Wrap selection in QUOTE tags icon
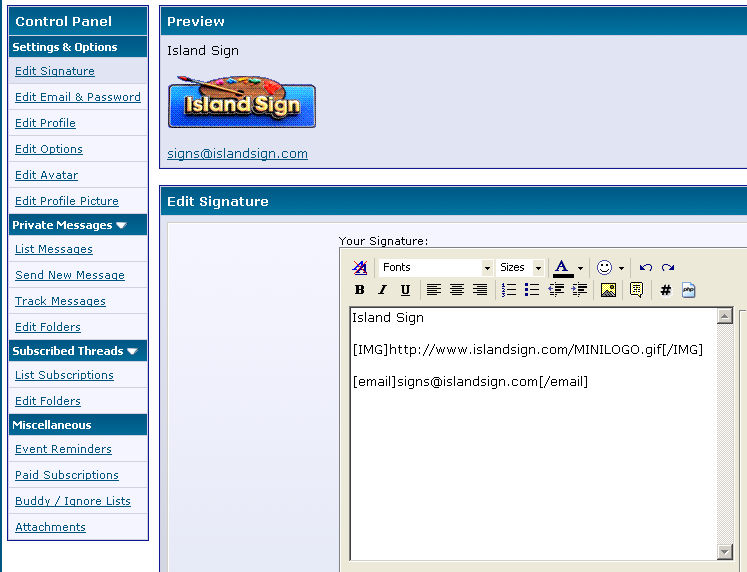Viewport: 747px width, 572px height. (636, 290)
